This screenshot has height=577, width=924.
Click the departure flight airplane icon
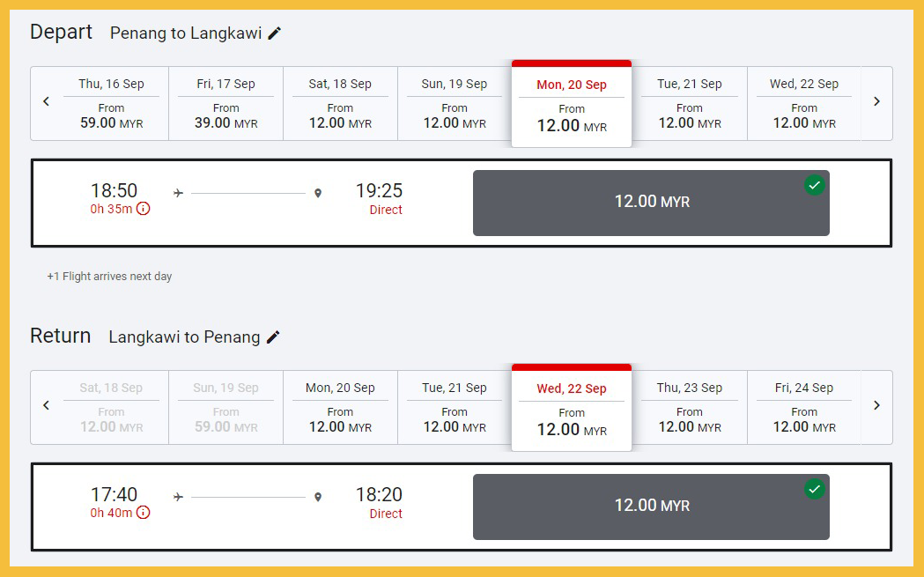pos(179,193)
